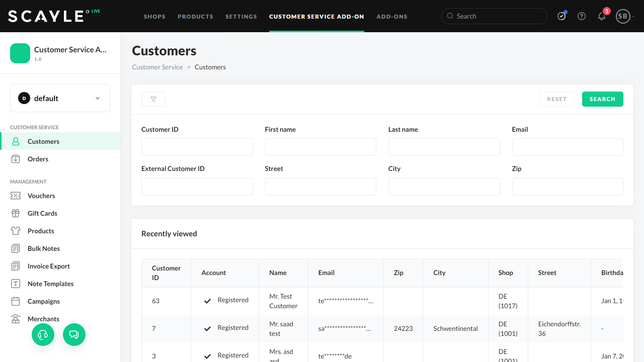
Task: Open the SB user account menu
Action: [x=624, y=16]
